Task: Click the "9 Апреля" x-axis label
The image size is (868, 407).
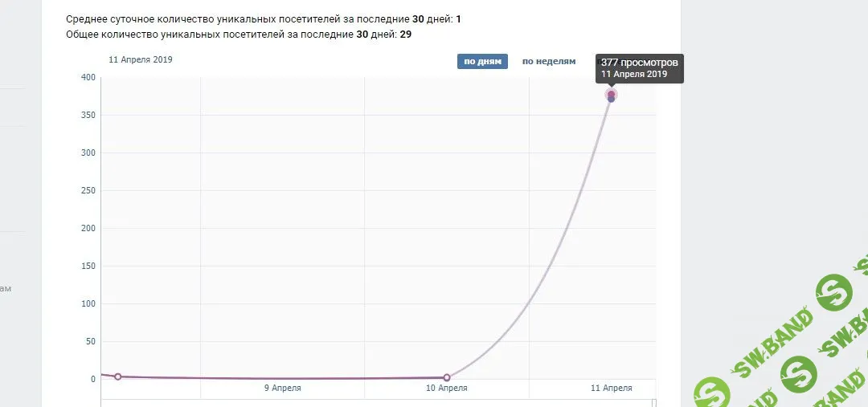Action: coord(282,389)
